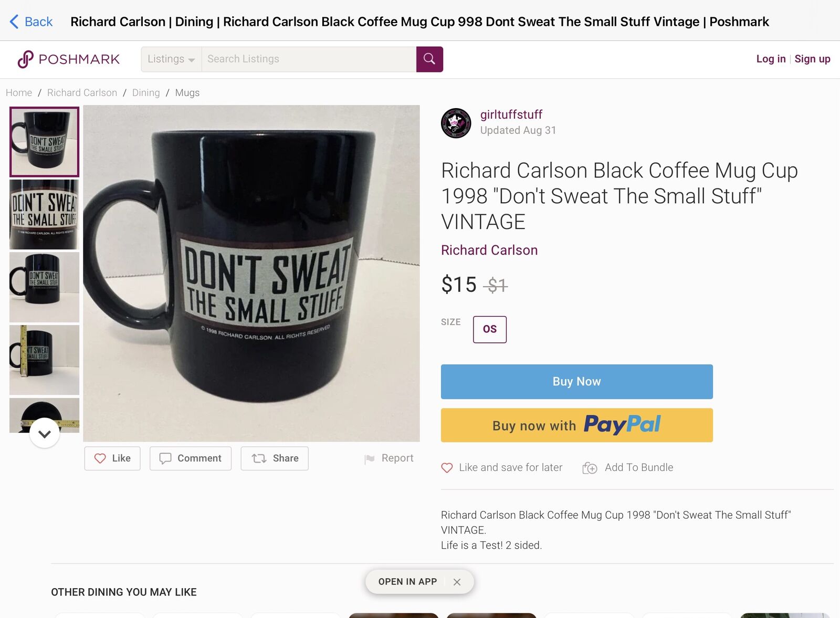Screen dimensions: 840x618
Task: Comment on the listing
Action: (x=190, y=458)
